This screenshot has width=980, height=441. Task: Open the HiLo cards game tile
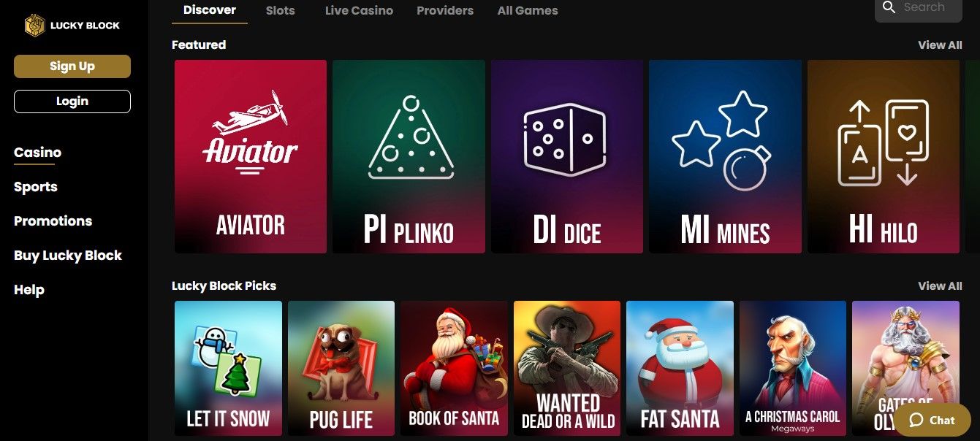tap(884, 156)
